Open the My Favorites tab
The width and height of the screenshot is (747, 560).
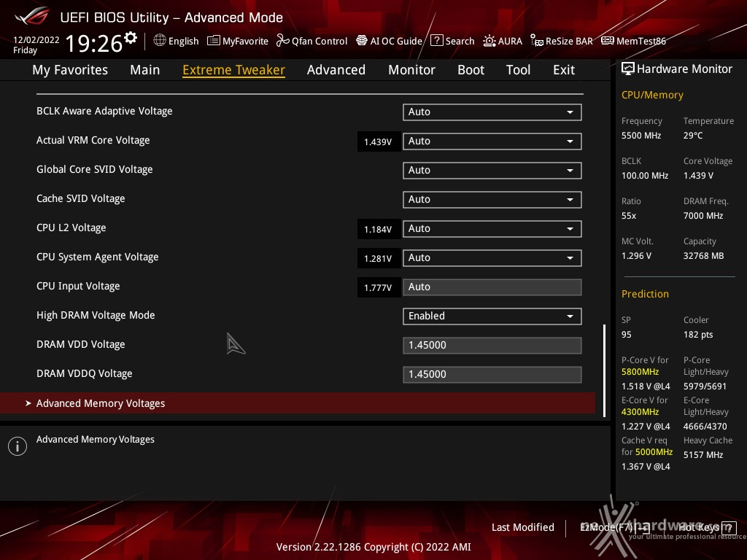[70, 70]
